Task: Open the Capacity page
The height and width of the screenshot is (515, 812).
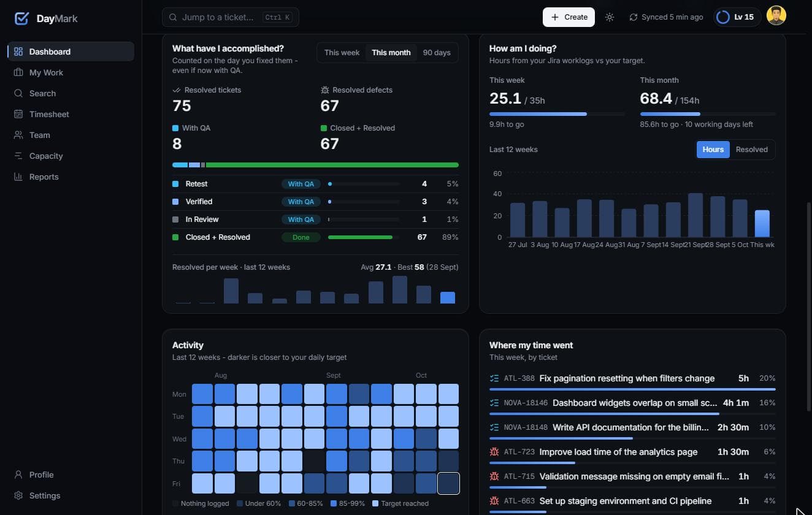Action: [x=71, y=156]
